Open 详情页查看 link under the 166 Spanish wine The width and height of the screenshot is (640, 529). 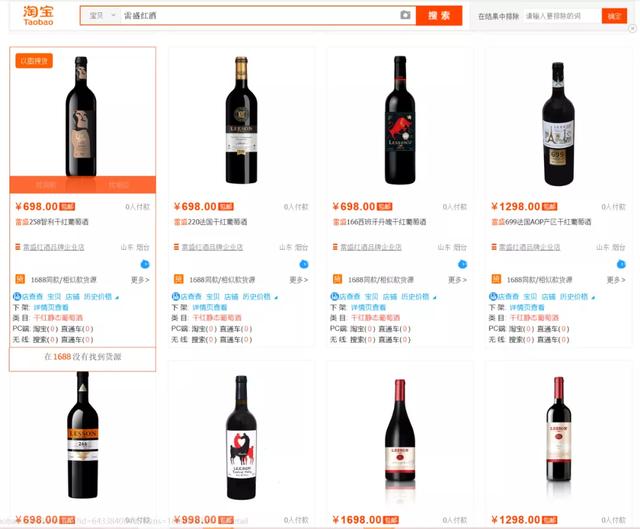[x=368, y=307]
